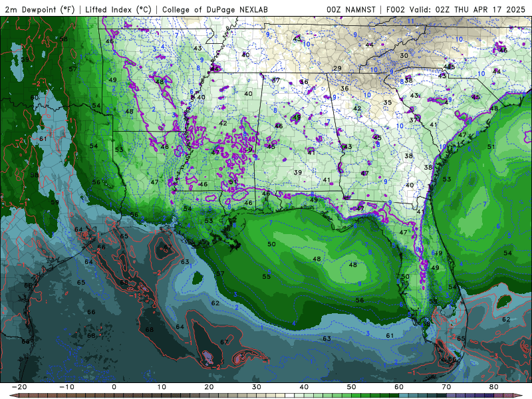Click the "40" label on the bottom color scale
This screenshot has height=399, width=532.
pos(304,387)
